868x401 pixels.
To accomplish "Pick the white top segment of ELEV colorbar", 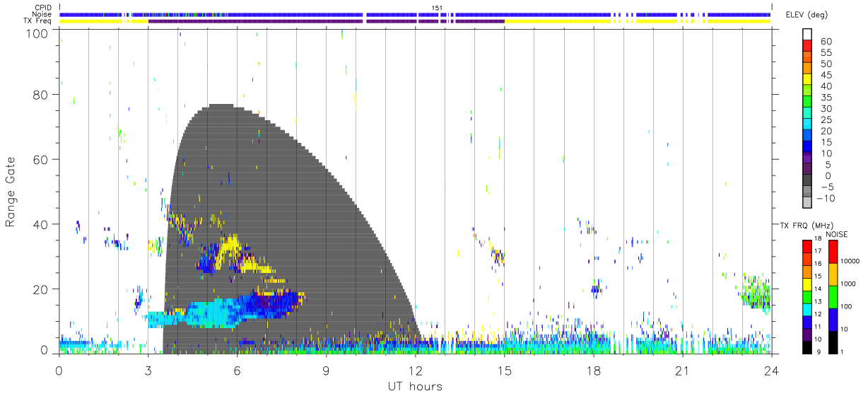I will (807, 35).
